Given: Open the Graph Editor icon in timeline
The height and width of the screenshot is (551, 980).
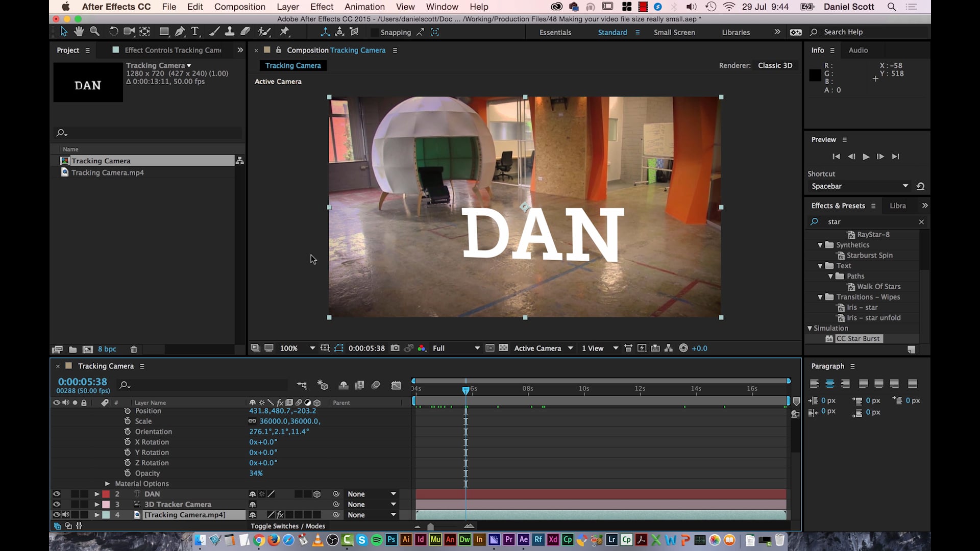Looking at the screenshot, I should [396, 385].
